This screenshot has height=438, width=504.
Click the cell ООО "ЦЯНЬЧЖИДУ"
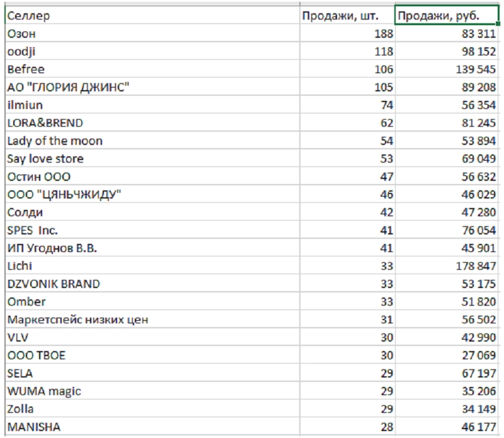pyautogui.click(x=152, y=194)
